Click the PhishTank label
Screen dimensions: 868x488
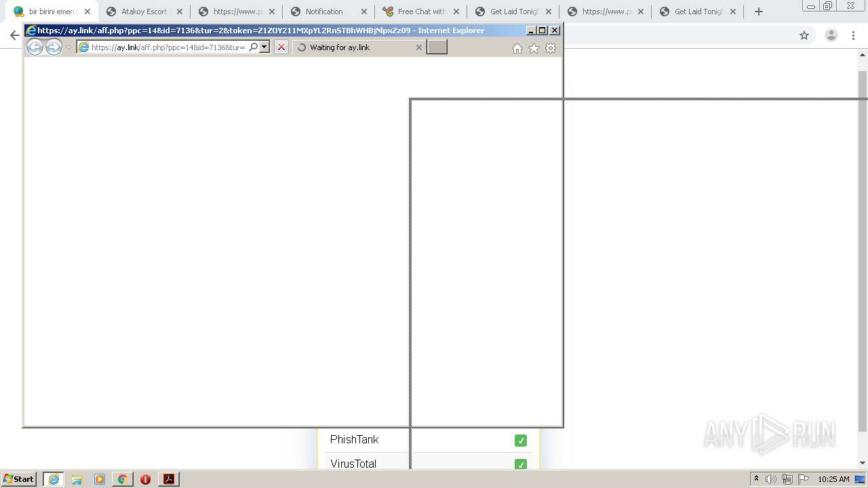[354, 440]
